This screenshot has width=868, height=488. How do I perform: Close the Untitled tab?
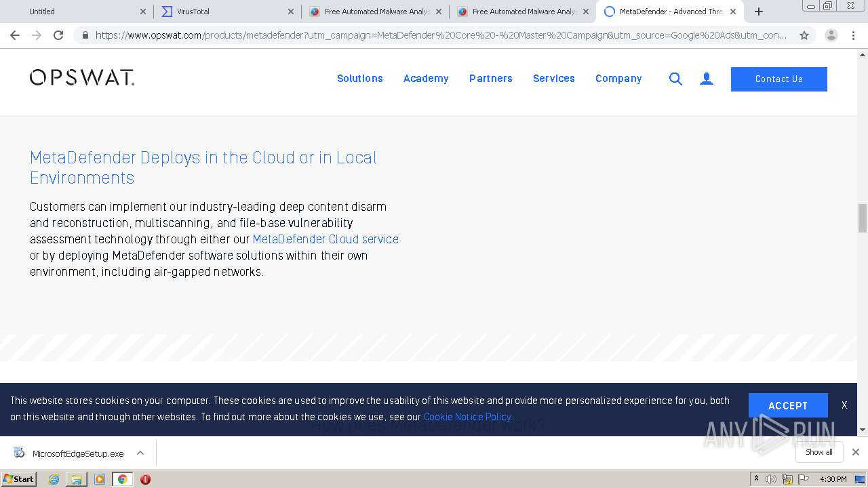(143, 12)
